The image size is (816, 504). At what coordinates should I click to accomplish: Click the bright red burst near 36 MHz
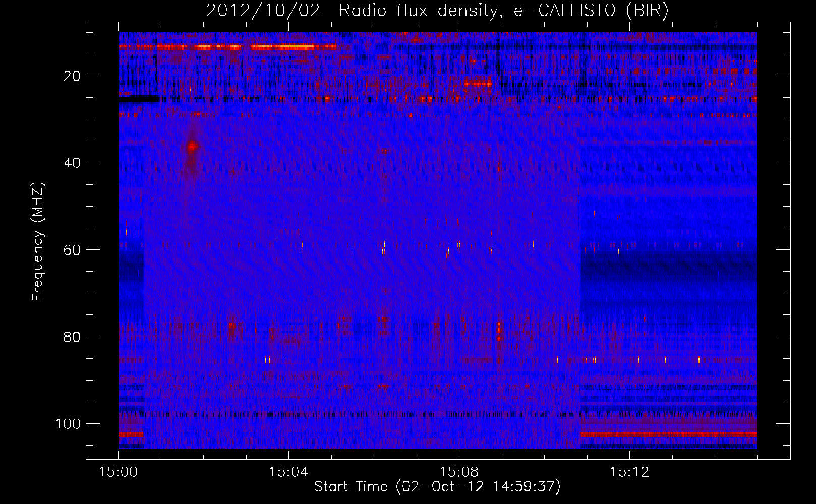[x=192, y=147]
